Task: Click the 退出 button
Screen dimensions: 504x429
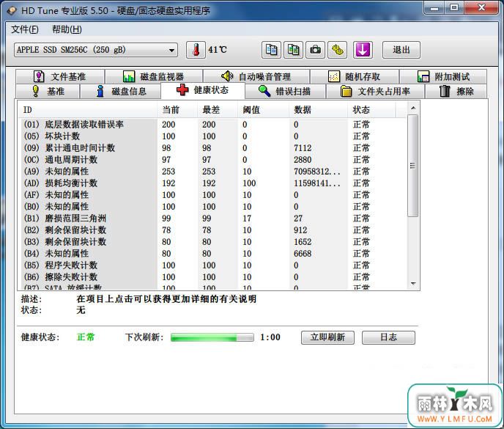Action: (x=401, y=50)
